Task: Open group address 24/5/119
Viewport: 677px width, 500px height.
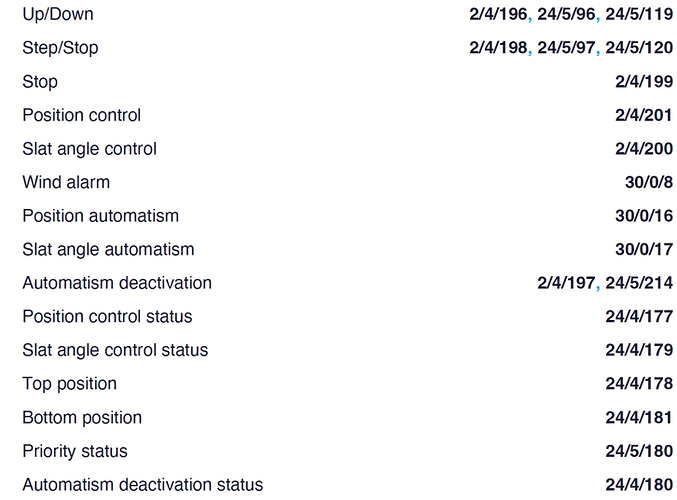Action: [x=639, y=14]
